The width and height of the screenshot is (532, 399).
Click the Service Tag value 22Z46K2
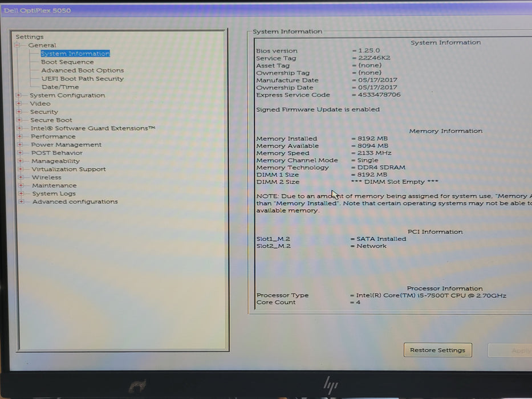tap(374, 58)
